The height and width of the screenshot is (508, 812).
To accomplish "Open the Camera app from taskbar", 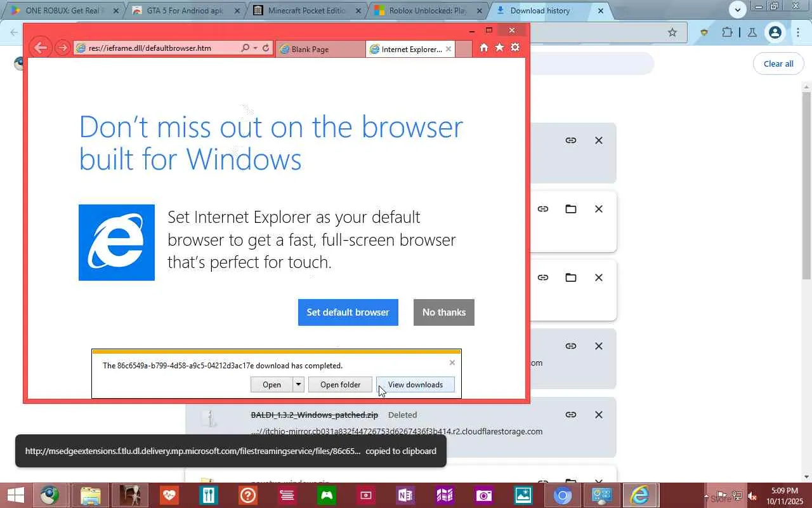I will click(x=484, y=495).
